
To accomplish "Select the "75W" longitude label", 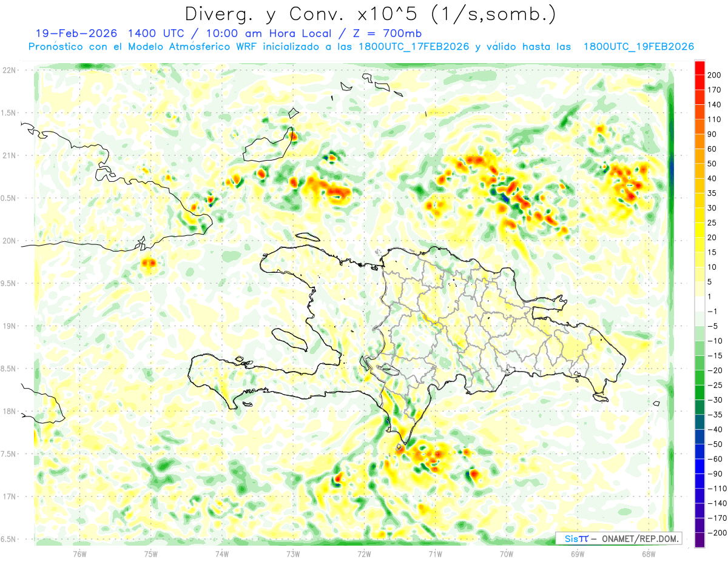I will (151, 554).
